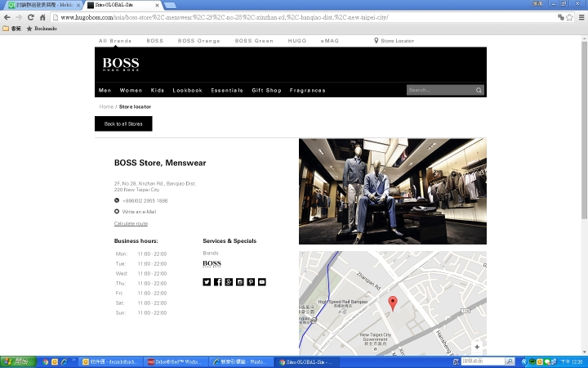Image resolution: width=588 pixels, height=368 pixels.
Task: Select All Brands tab
Action: [115, 41]
